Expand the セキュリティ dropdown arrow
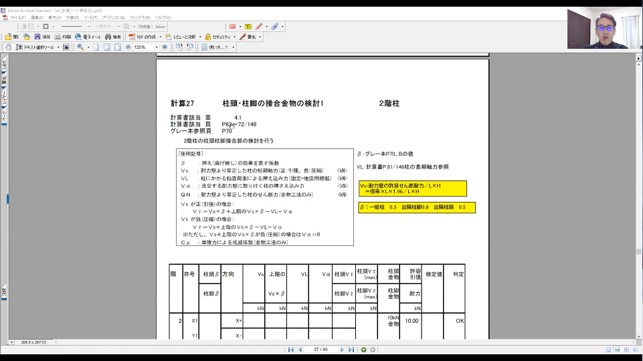Viewport: 643px width, 361px height. 235,37
